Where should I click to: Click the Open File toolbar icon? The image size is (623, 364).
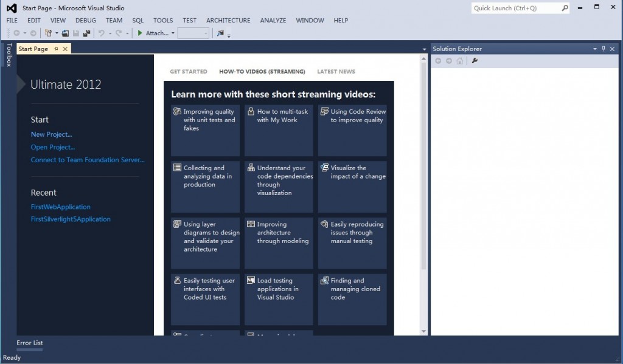pyautogui.click(x=65, y=33)
